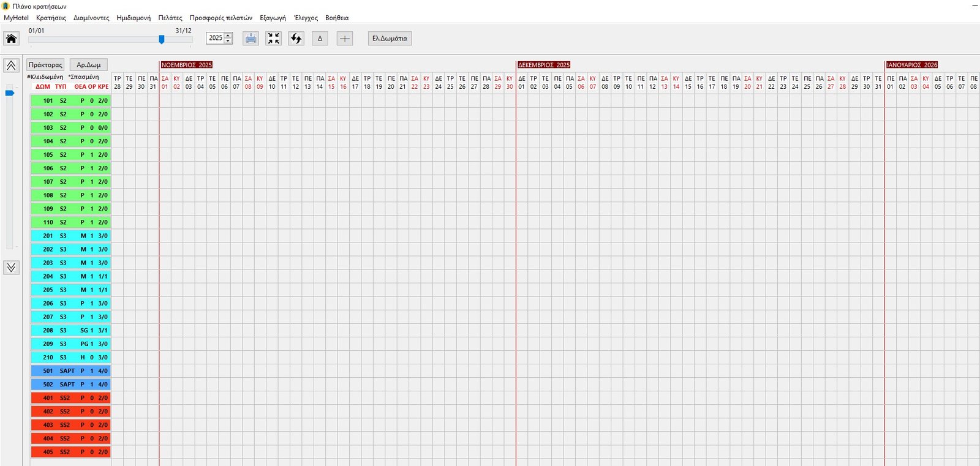Screen dimensions: 980x466
Task: Increase year with the up stepper arrow
Action: click(228, 36)
